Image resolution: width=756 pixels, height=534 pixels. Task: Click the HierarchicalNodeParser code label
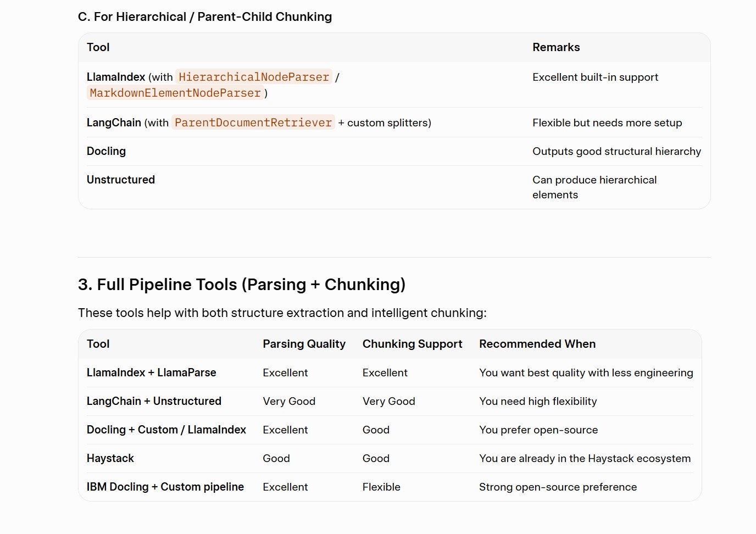coord(254,77)
